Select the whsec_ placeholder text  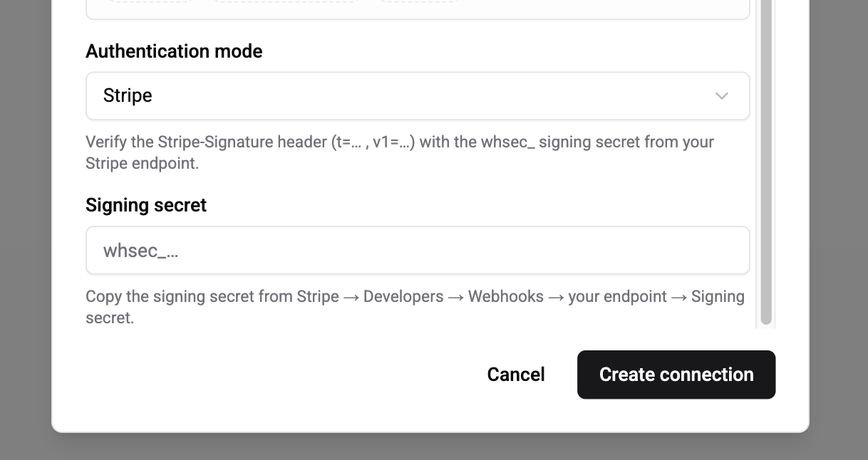pos(141,250)
